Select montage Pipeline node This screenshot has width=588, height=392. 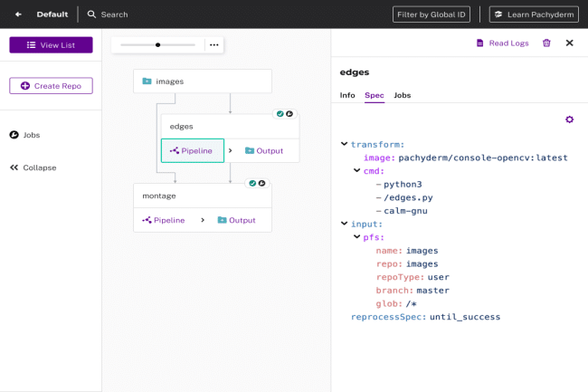pyautogui.click(x=164, y=220)
